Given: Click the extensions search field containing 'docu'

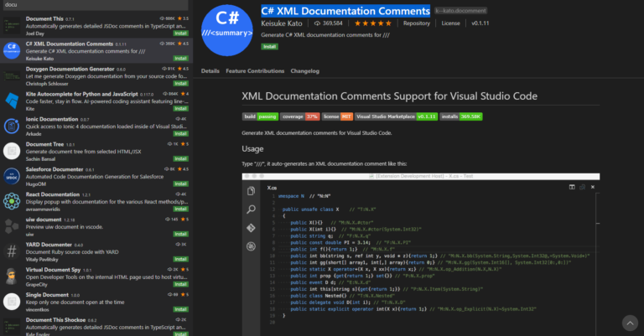Looking at the screenshot, I should [95, 5].
